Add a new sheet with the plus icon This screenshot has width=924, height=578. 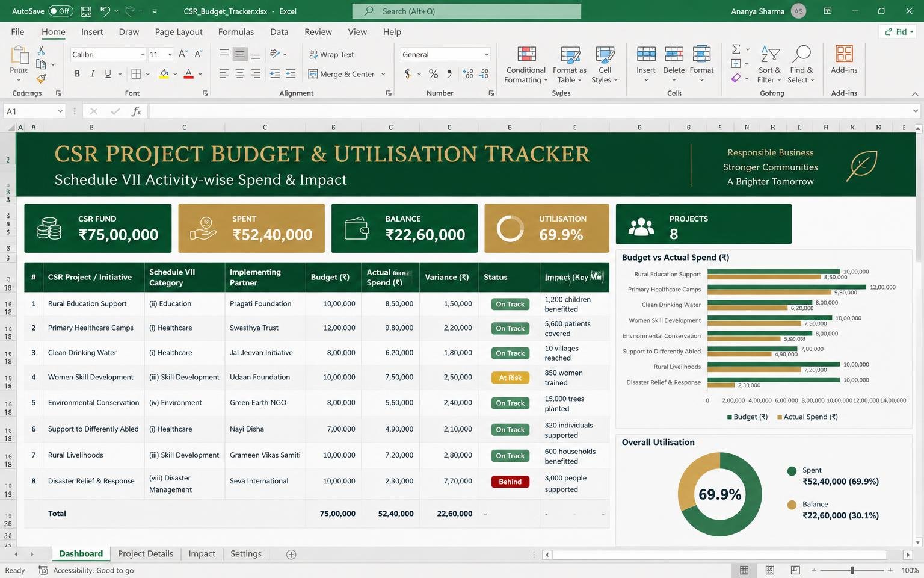(x=291, y=555)
